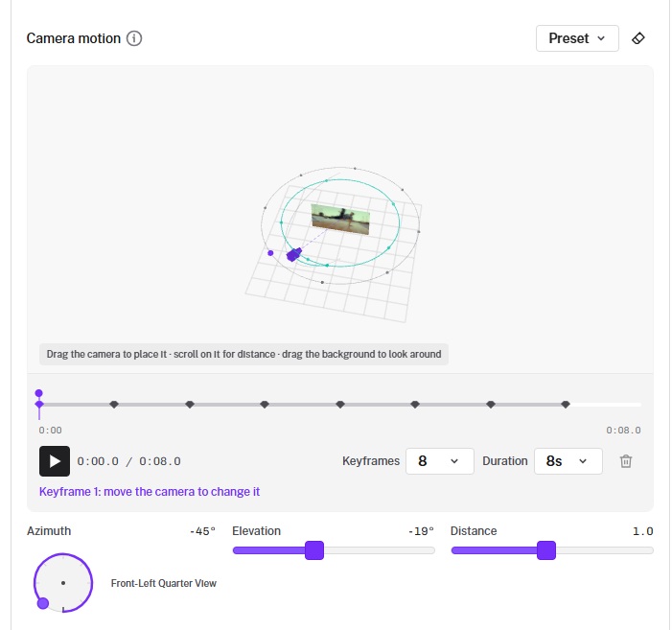Viewport: 672px width, 630px height.
Task: Click the Camera motion info icon
Action: (134, 38)
